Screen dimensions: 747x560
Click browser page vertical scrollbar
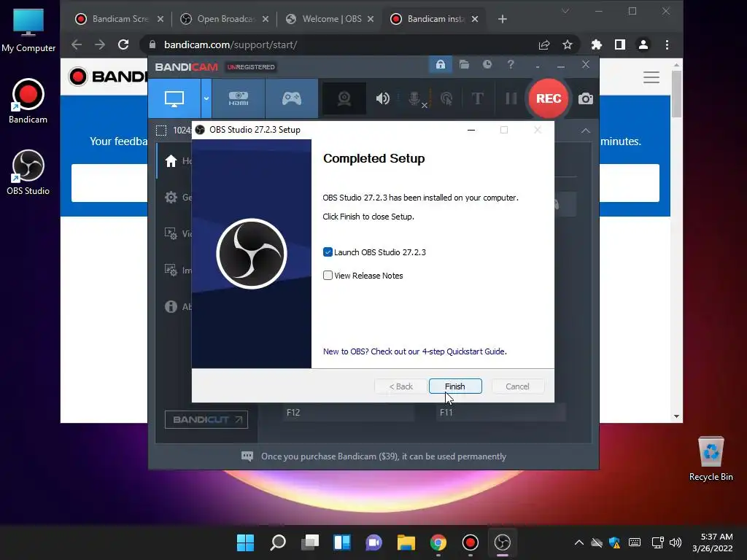click(x=676, y=94)
